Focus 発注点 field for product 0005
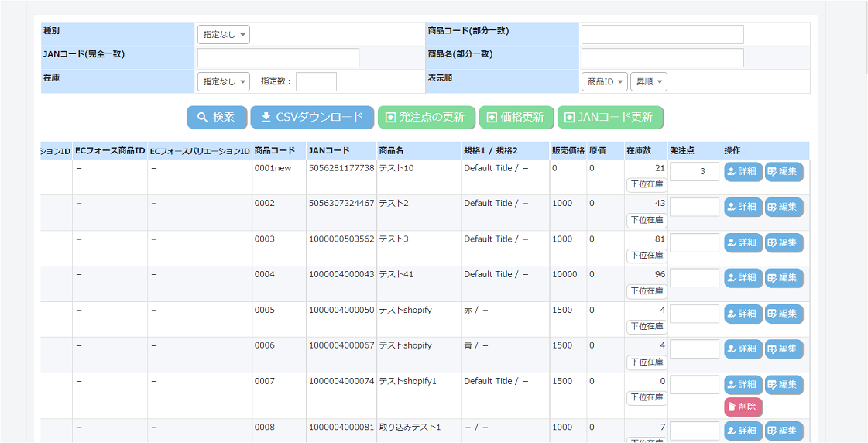 (695, 314)
